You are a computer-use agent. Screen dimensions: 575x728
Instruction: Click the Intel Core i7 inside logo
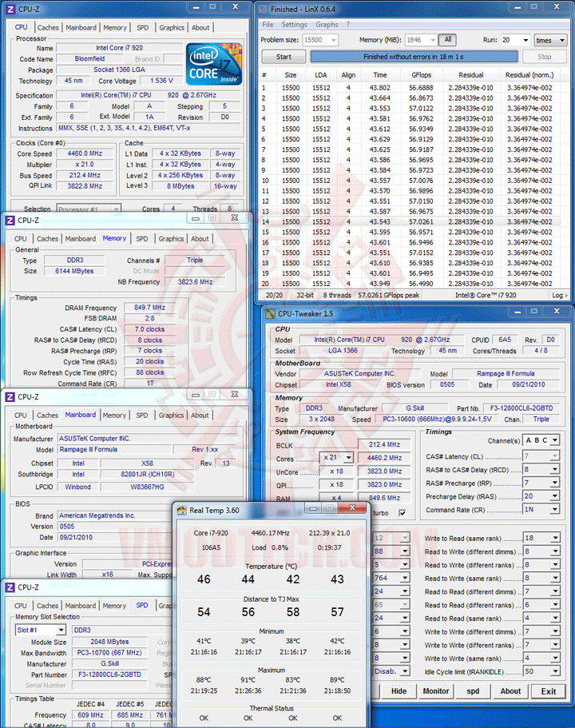(214, 64)
